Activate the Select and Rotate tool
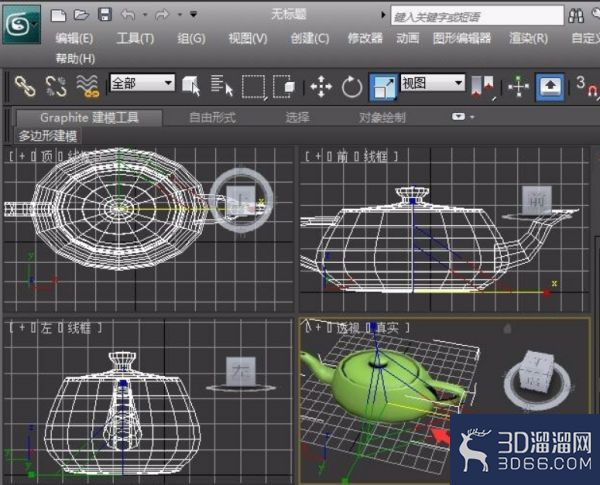This screenshot has height=485, width=600. pyautogui.click(x=352, y=87)
